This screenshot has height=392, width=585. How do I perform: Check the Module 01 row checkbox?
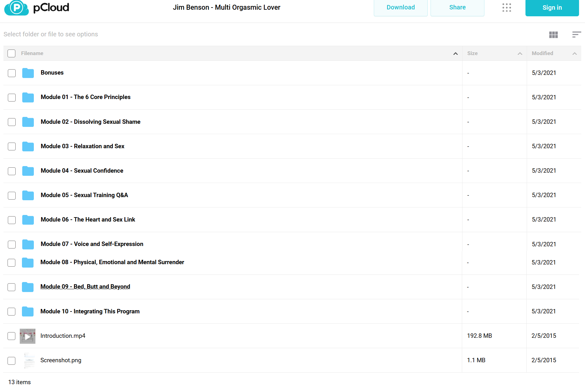(x=12, y=97)
